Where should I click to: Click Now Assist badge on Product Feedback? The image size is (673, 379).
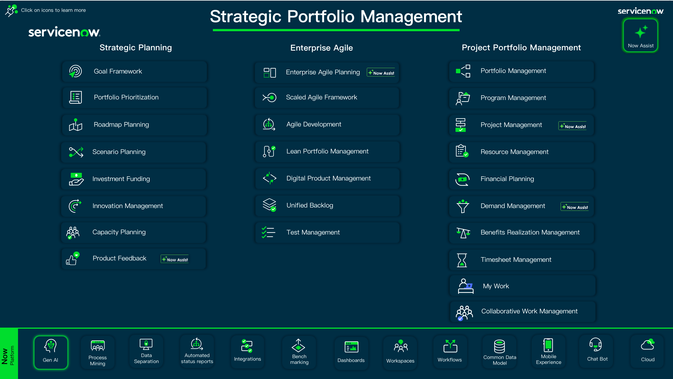(x=175, y=259)
